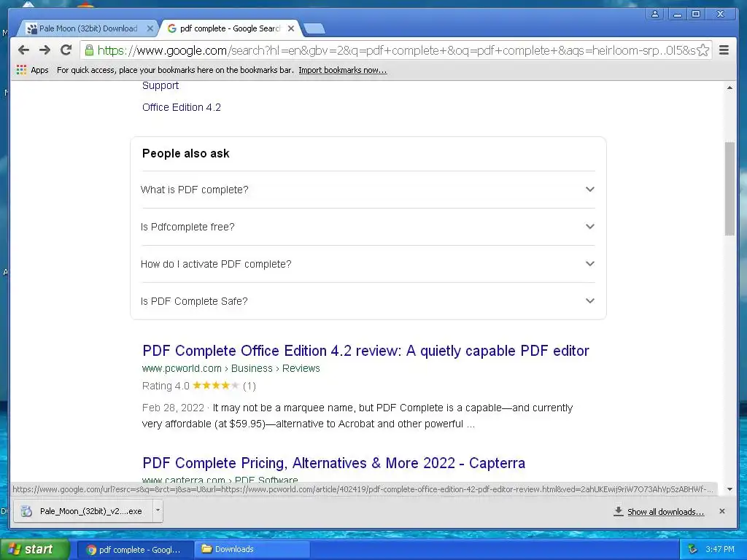Expand "What is PDF complete?" question
Screen dimensions: 747x560
pos(368,190)
